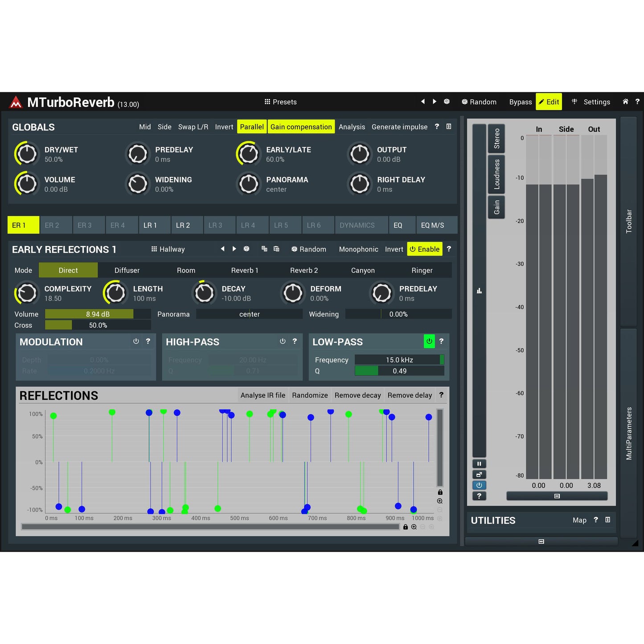Click the Edit pencil button
The width and height of the screenshot is (644, 644).
coord(549,102)
